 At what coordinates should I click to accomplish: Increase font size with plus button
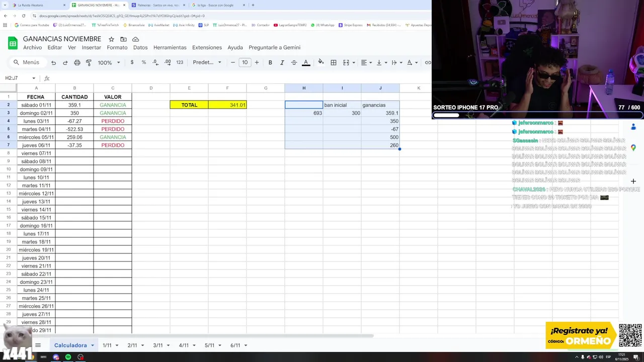[257, 62]
